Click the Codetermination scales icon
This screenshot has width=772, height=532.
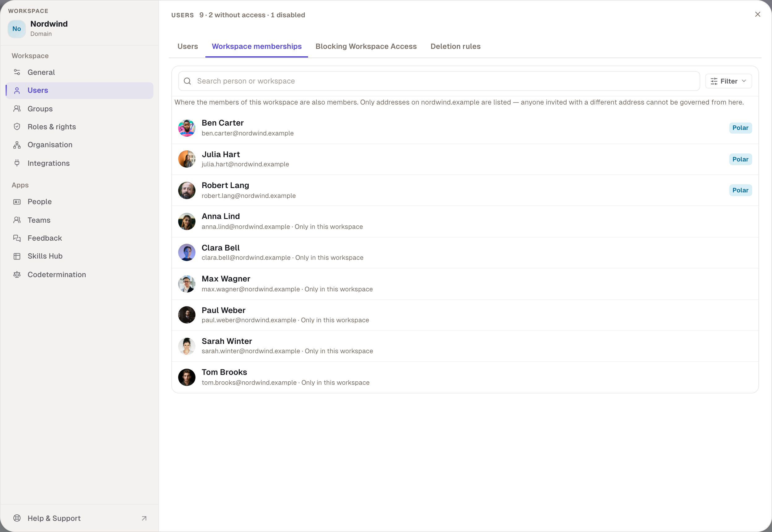pos(17,274)
